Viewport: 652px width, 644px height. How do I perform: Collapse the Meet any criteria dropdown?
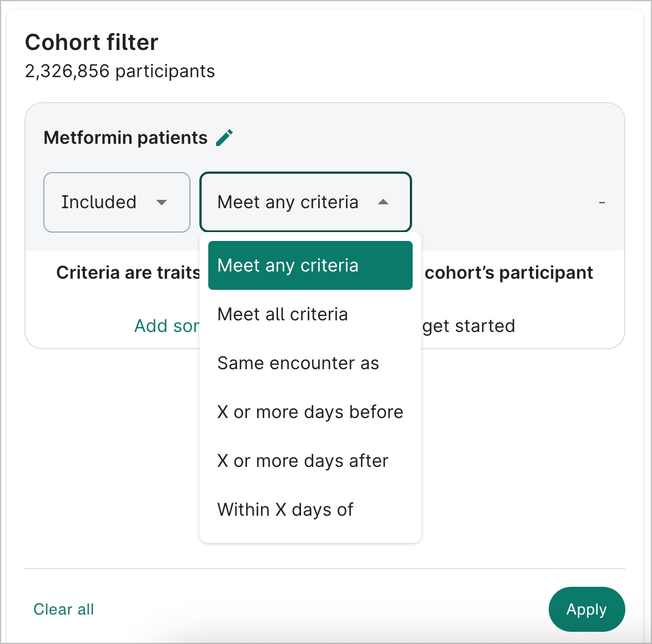[x=305, y=202]
